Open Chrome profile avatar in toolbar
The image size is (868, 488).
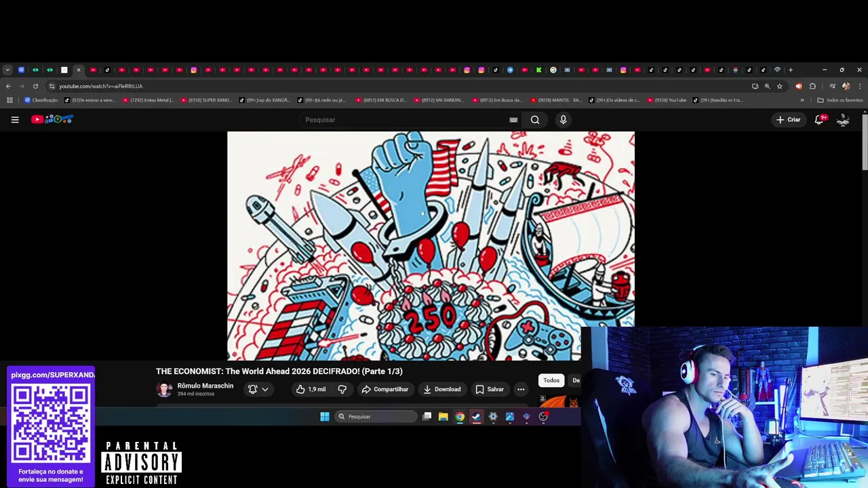tap(846, 86)
